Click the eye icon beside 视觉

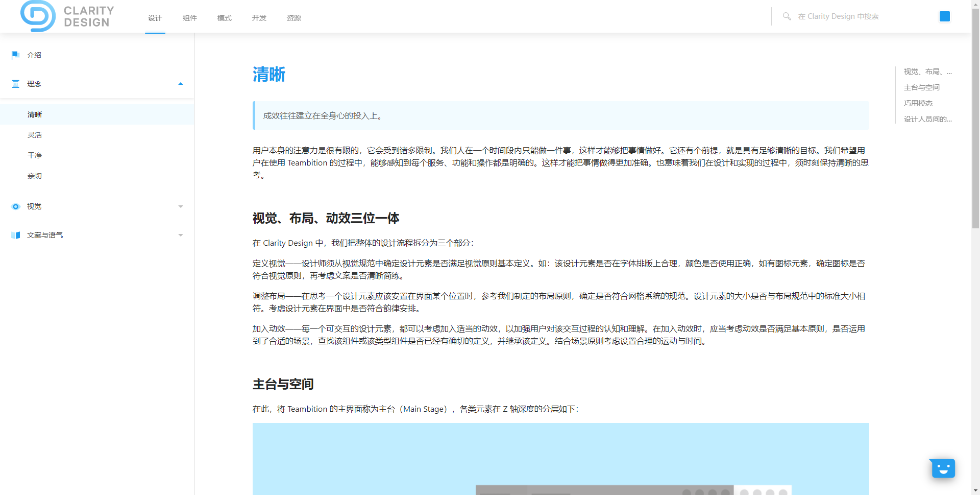click(16, 206)
